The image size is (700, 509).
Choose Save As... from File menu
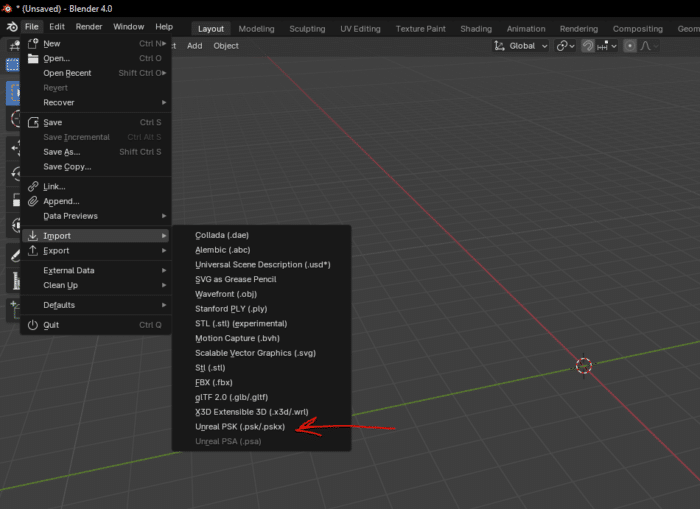(96, 152)
